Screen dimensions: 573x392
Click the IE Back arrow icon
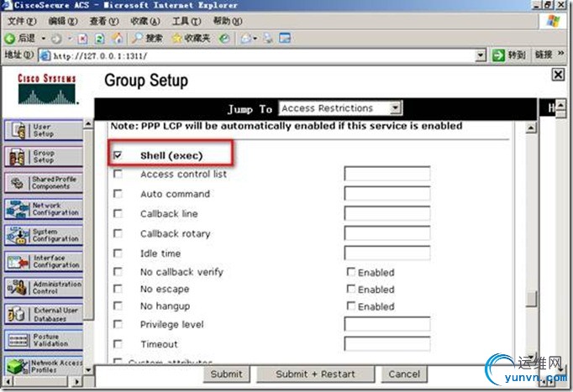[x=10, y=38]
